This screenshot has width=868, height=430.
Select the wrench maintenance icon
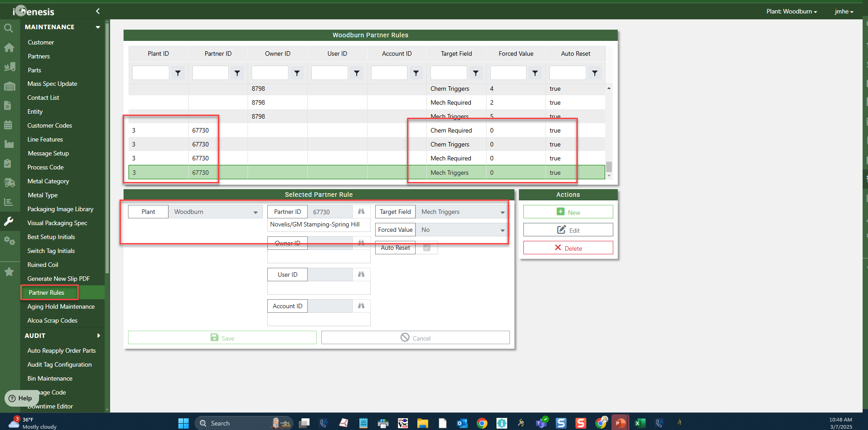9,221
